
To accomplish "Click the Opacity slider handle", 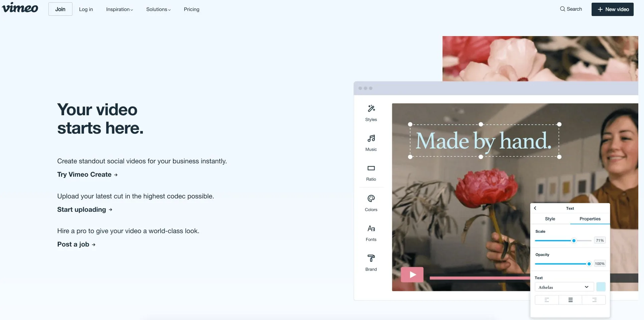I will pyautogui.click(x=589, y=264).
